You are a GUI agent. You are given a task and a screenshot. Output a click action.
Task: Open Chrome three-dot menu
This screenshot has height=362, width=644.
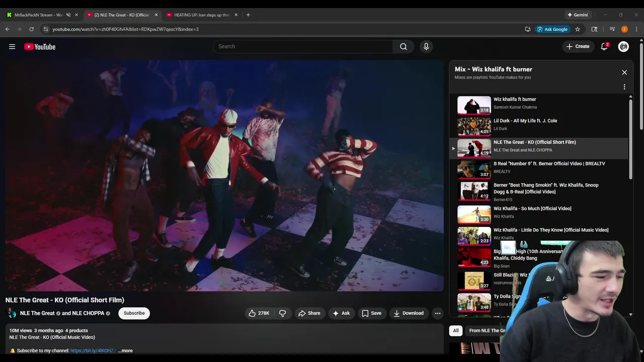coord(636,29)
